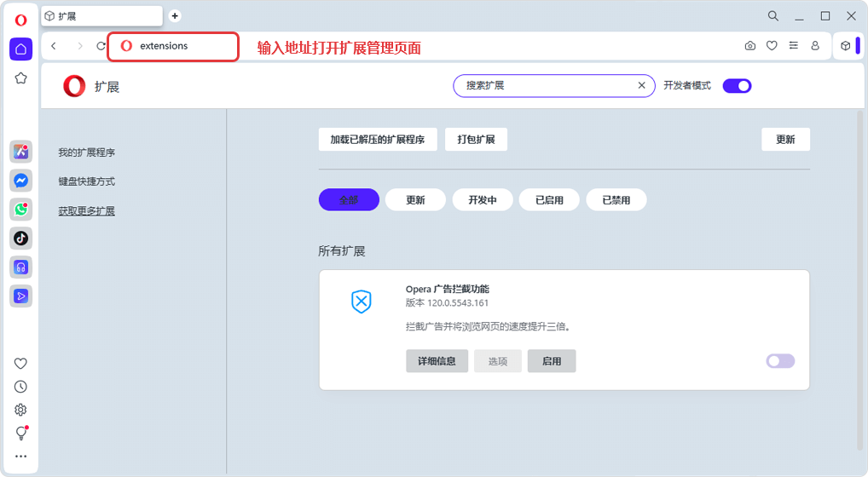Launch TikTok sidebar panel
Viewport: 868px width, 477px height.
pos(20,238)
